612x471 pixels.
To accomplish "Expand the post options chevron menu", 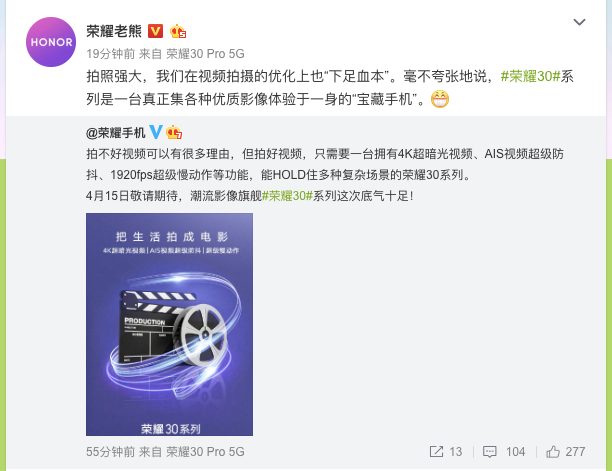I will point(579,22).
